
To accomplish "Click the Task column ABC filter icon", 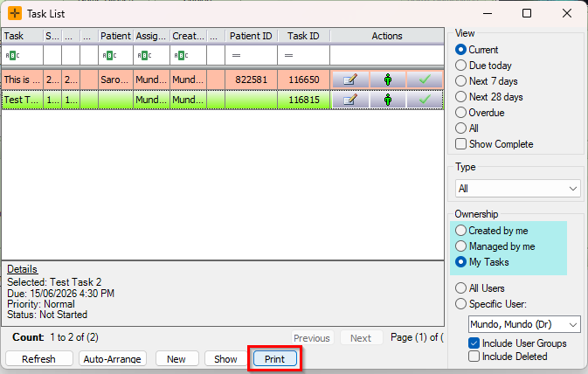I will click(12, 56).
